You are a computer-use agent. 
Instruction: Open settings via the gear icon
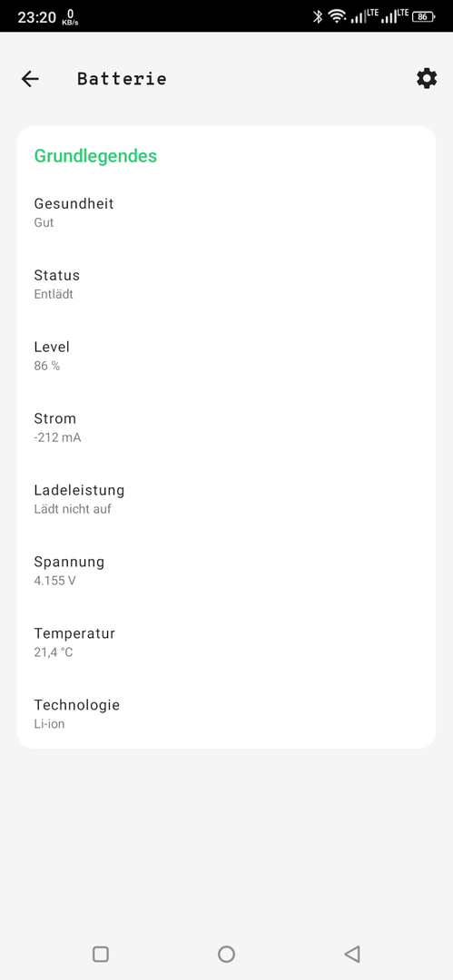(427, 79)
